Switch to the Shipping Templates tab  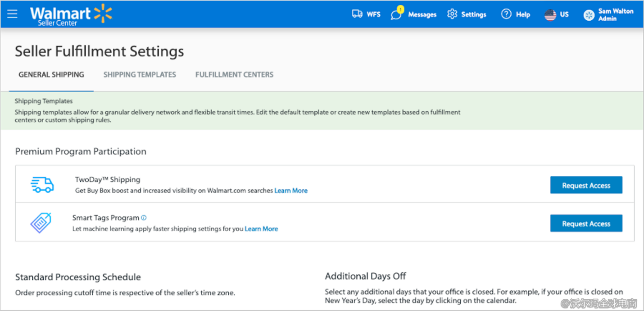click(x=140, y=75)
